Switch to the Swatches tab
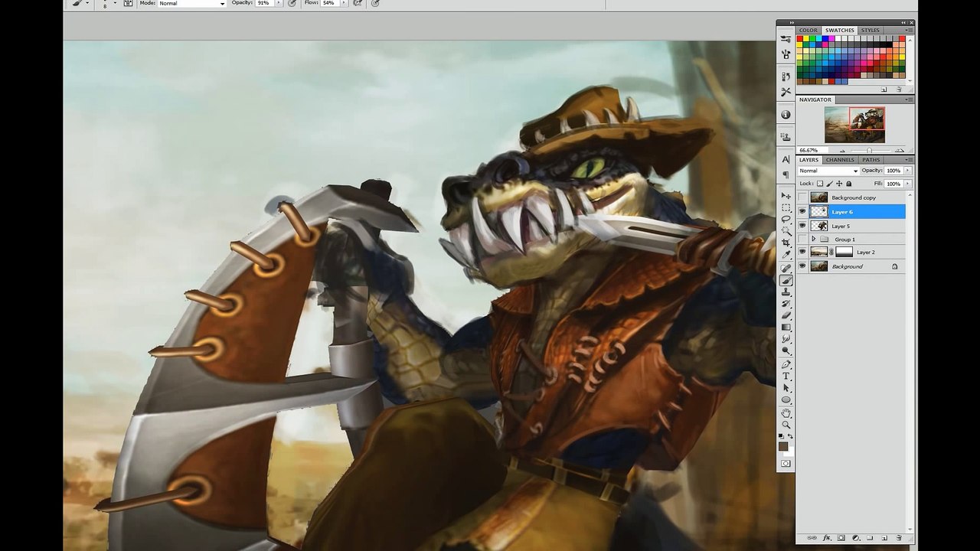The width and height of the screenshot is (980, 551). [x=839, y=31]
